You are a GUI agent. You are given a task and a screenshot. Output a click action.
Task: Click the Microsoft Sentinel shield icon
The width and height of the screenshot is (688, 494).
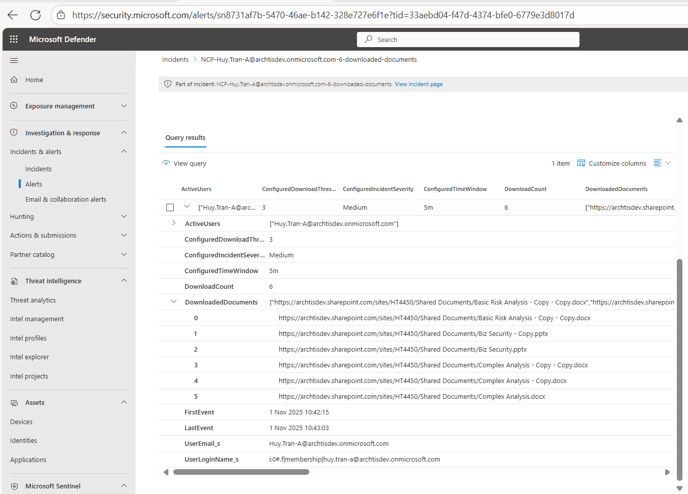point(14,486)
